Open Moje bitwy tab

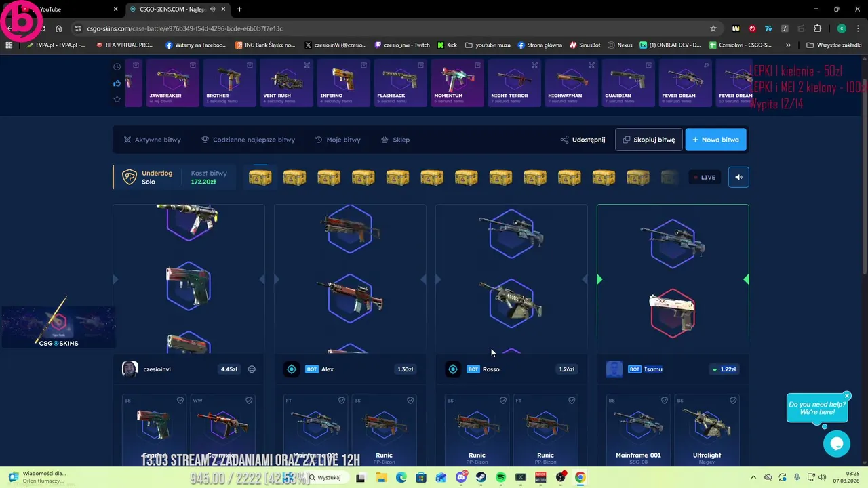tap(338, 140)
